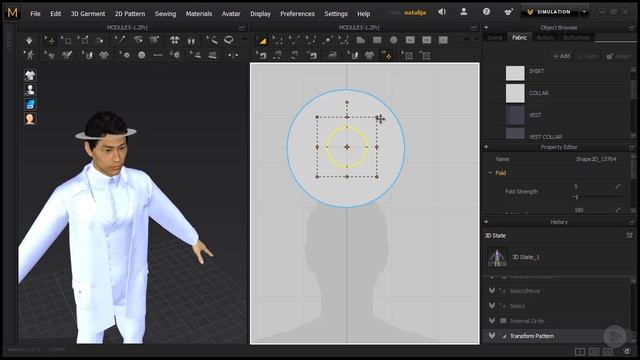Expand the Internal Circle history entry chevron

point(492,321)
